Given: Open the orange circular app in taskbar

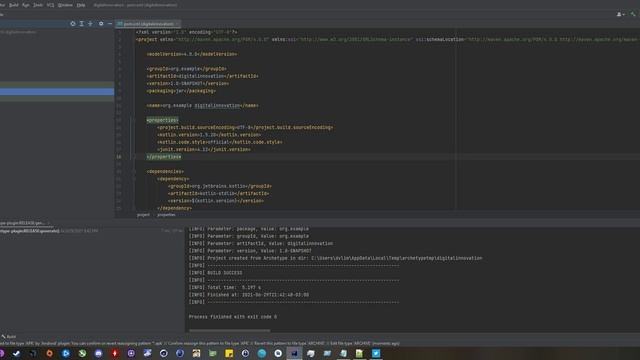Looking at the screenshot, I should click(49, 353).
